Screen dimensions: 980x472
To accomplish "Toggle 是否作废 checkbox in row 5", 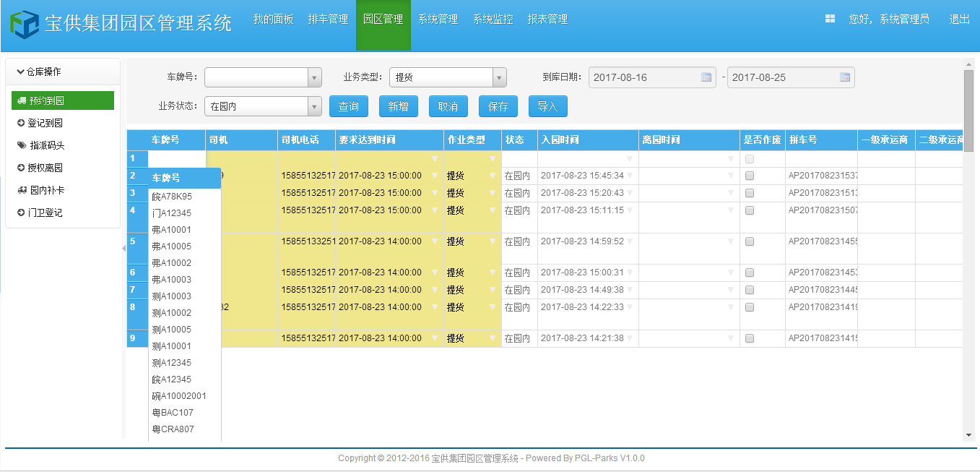I will (750, 241).
